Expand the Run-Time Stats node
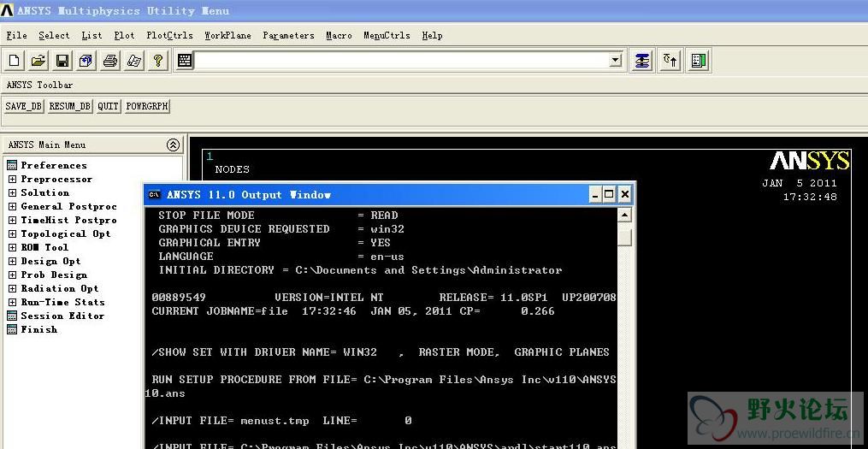 tap(12, 302)
